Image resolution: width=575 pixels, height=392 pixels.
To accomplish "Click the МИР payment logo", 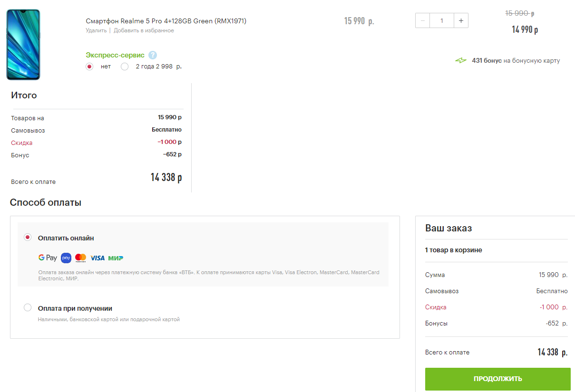I will [x=116, y=258].
